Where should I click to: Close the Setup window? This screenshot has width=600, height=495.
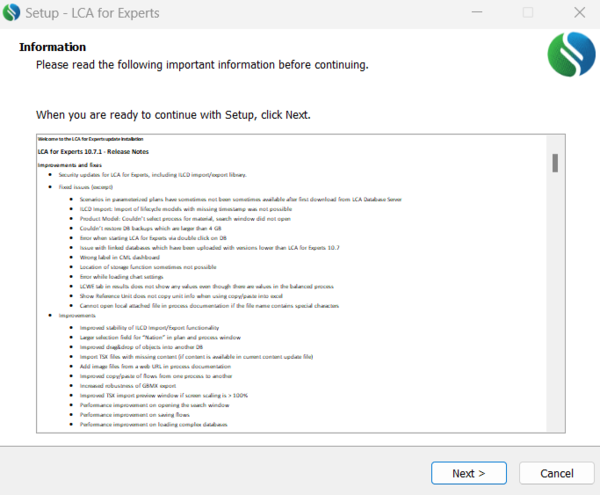(x=579, y=13)
